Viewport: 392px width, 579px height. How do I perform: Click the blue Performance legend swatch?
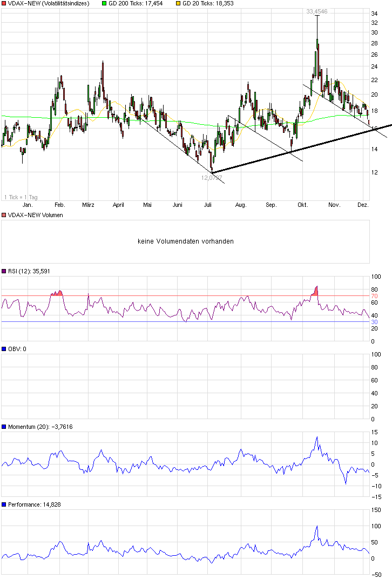(x=4, y=504)
